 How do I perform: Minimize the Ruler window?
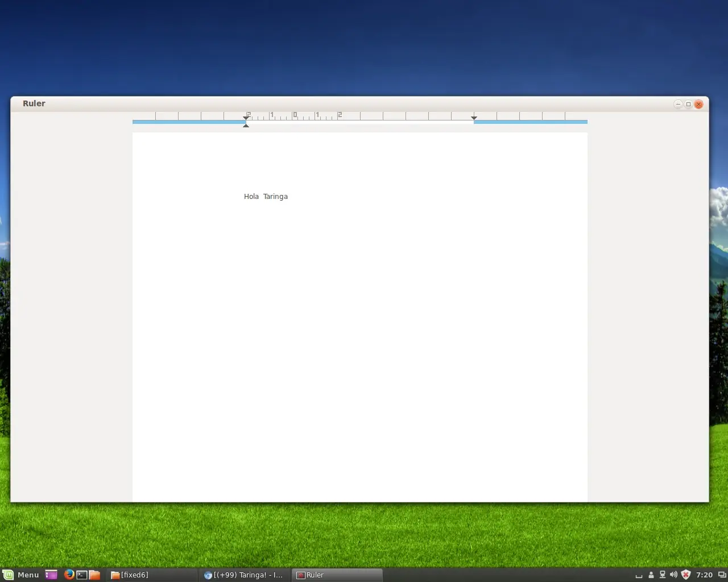pos(678,104)
